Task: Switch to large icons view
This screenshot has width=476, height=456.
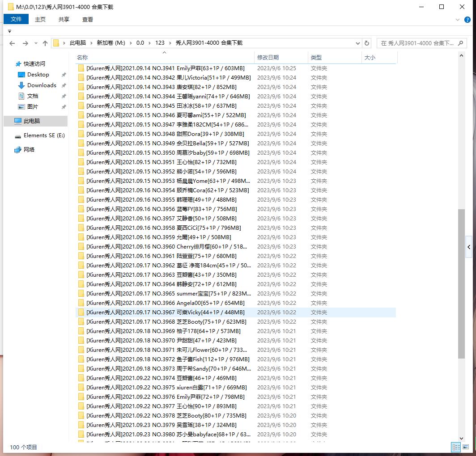Action: click(466, 447)
